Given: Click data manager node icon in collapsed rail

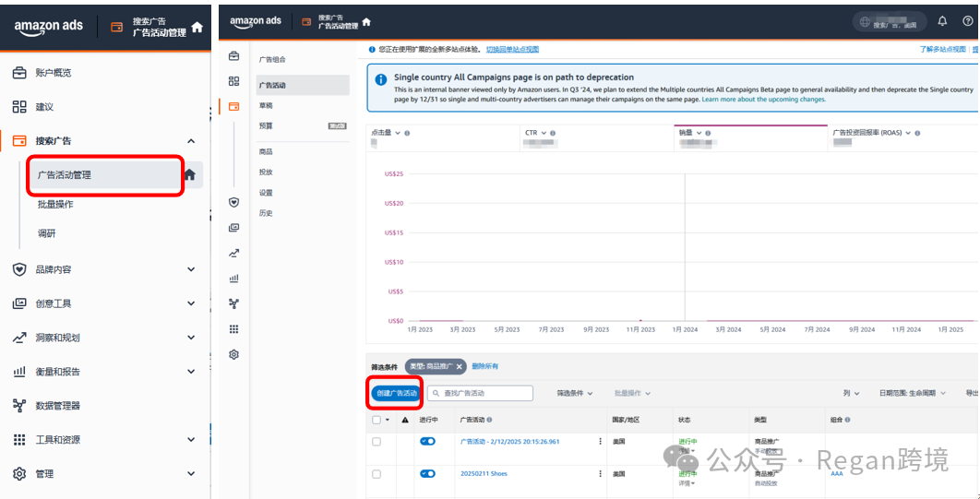Looking at the screenshot, I should [x=233, y=303].
